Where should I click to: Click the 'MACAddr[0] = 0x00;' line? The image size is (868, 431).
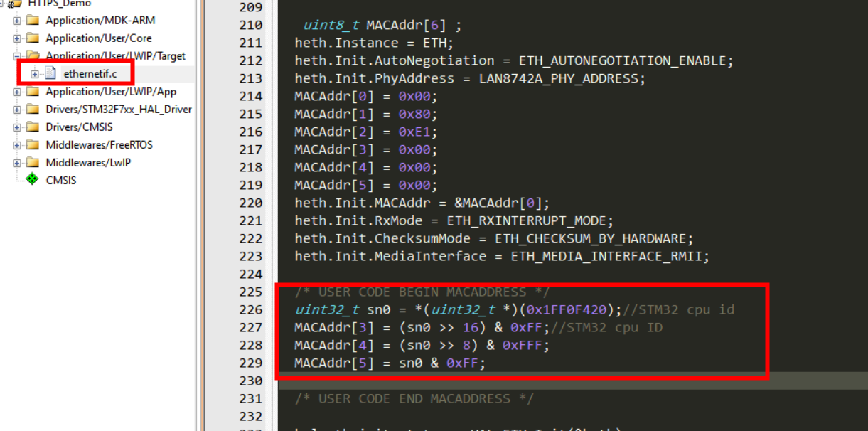pos(366,96)
